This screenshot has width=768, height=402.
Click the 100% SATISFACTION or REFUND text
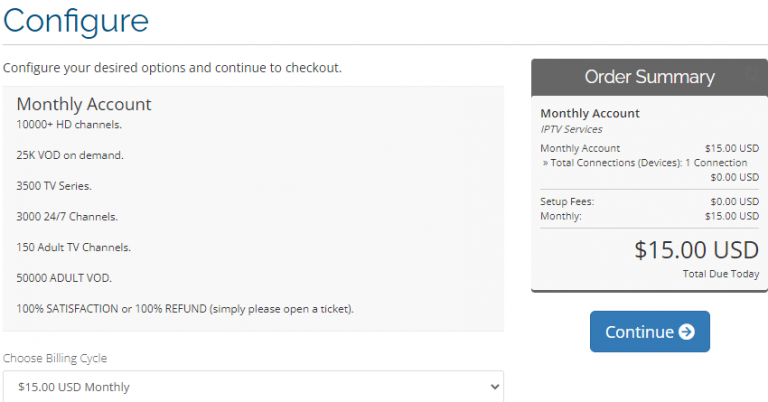(x=185, y=307)
